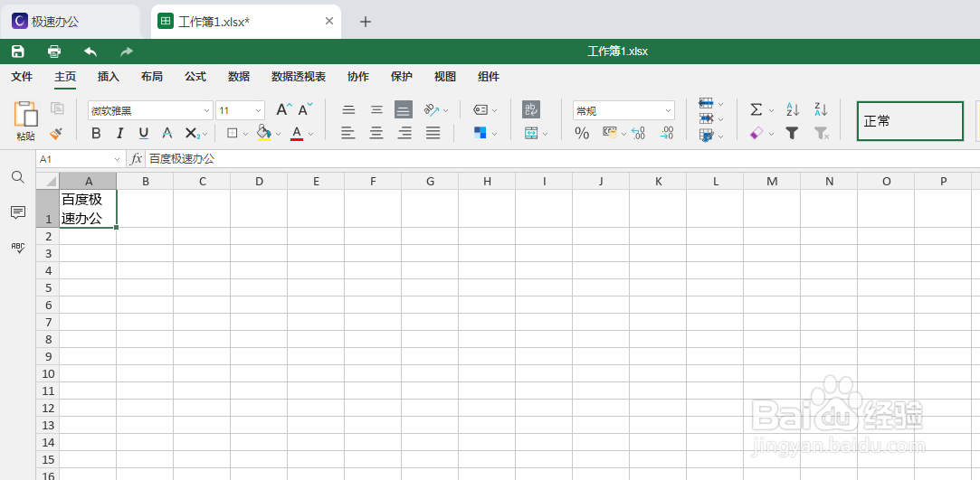The width and height of the screenshot is (980, 480).
Task: Sort descending Z to A
Action: click(x=822, y=110)
